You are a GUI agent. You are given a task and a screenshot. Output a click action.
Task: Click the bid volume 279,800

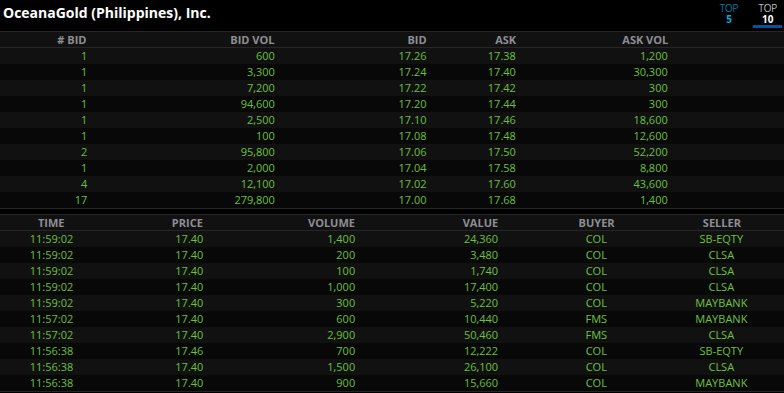coord(254,200)
